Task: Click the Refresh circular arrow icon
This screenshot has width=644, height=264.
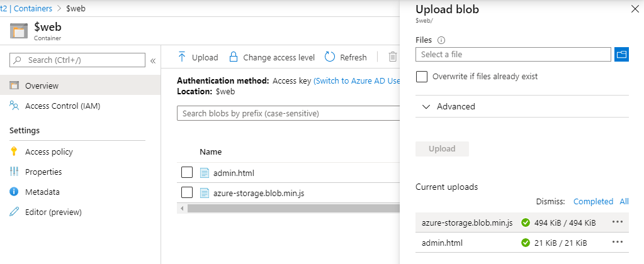Action: coord(330,57)
